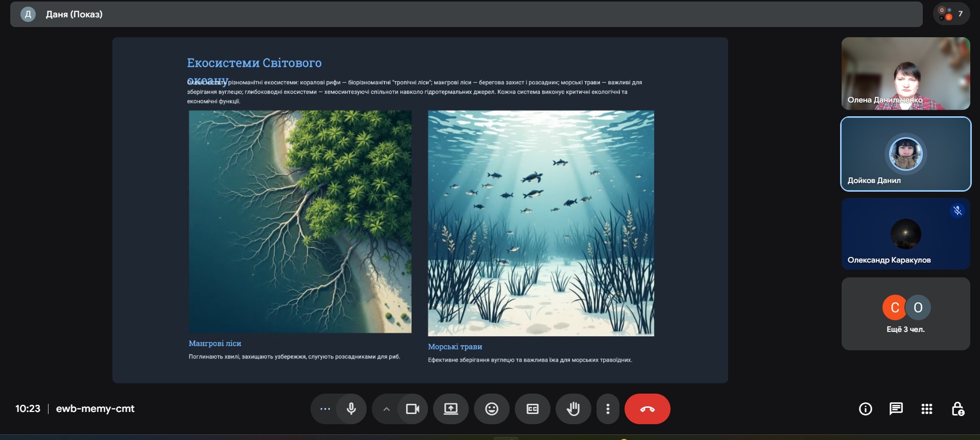980x440 pixels.
Task: Toggle the microphone mute button
Action: pyautogui.click(x=351, y=409)
